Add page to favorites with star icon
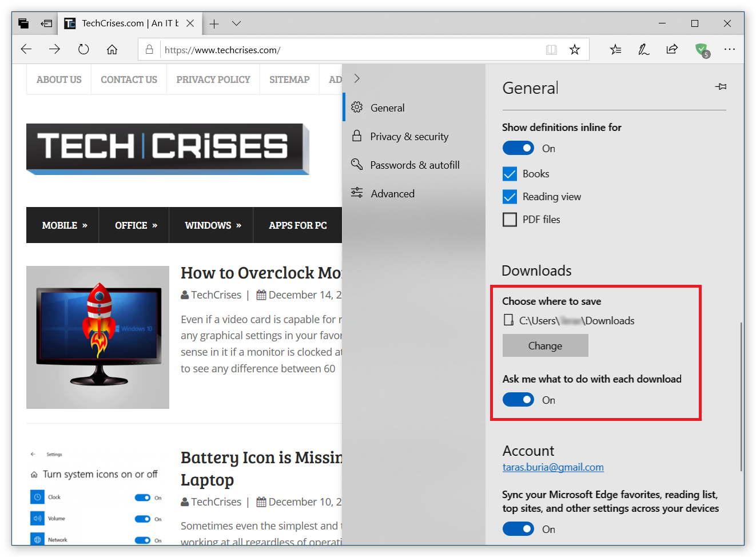This screenshot has width=756, height=557. click(575, 50)
